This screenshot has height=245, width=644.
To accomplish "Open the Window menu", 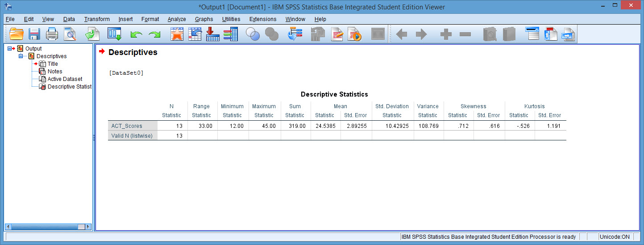I will tap(295, 19).
